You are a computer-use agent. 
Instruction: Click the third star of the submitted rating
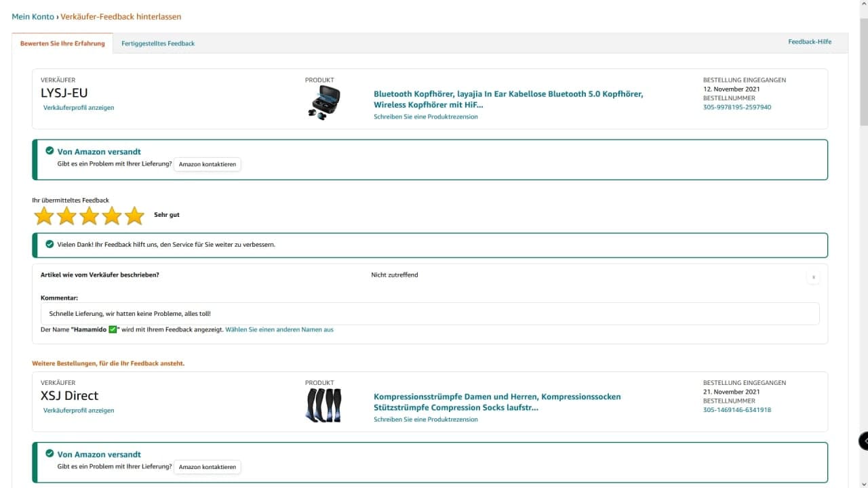(x=90, y=216)
